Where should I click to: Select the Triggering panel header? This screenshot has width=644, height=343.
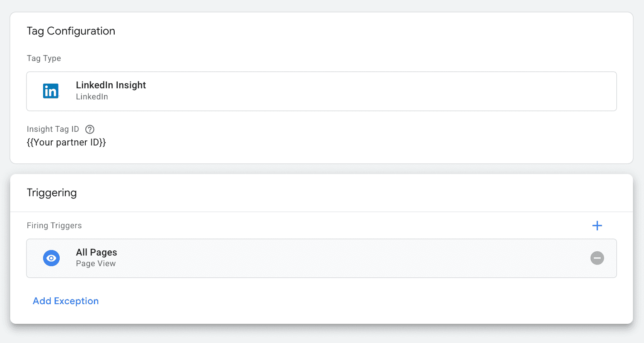52,192
